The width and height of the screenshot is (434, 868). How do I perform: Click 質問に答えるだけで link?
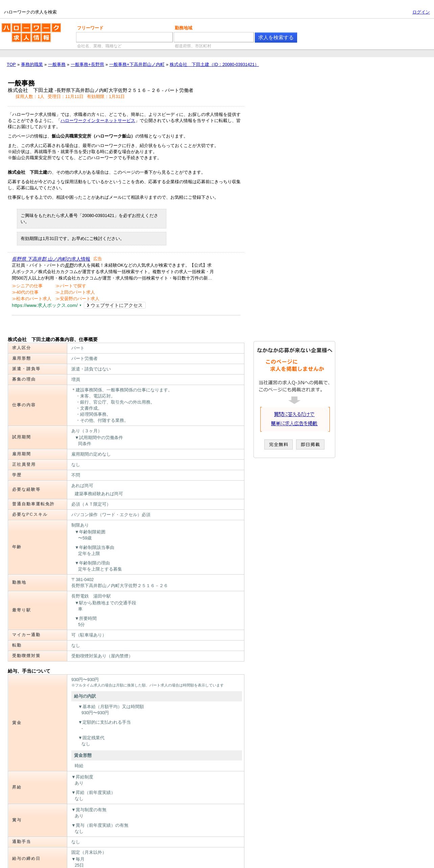tap(294, 414)
